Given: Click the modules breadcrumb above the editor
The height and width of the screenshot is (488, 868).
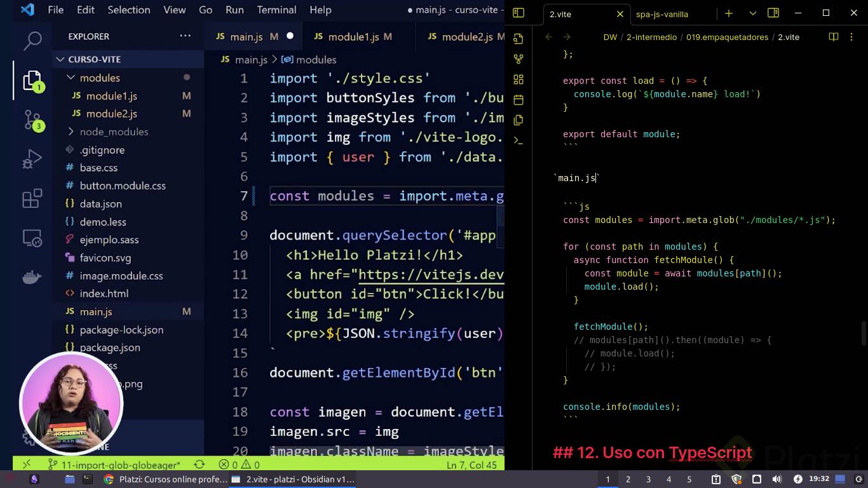Looking at the screenshot, I should click(x=309, y=60).
